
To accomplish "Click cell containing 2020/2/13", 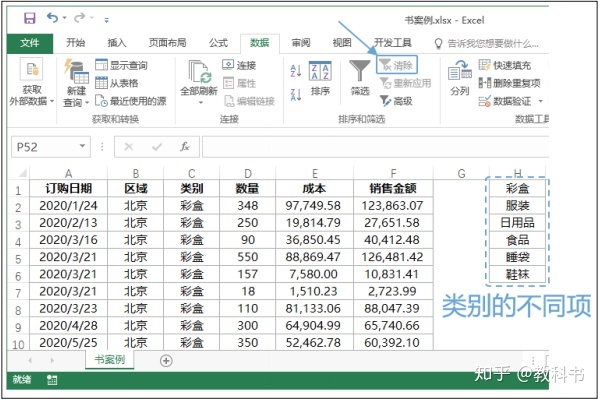I will [68, 223].
